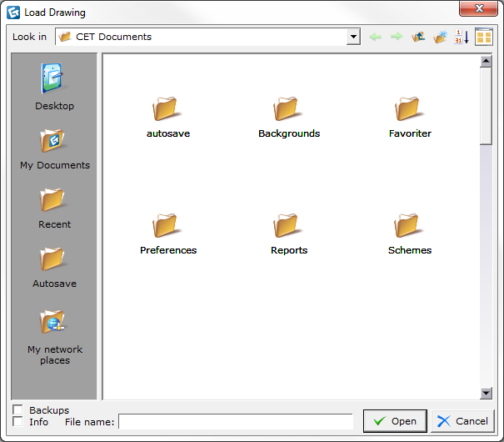504x442 pixels.
Task: Expand the Look in dropdown
Action: 353,37
